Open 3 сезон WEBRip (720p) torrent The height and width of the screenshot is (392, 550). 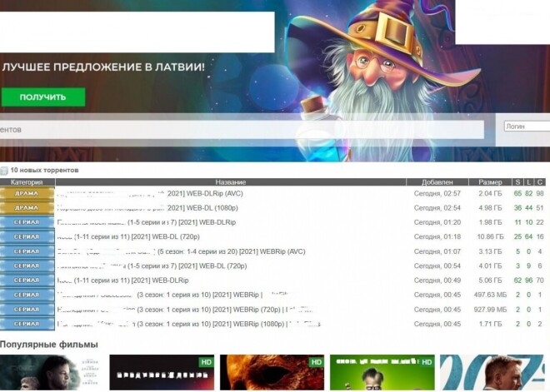pos(187,310)
